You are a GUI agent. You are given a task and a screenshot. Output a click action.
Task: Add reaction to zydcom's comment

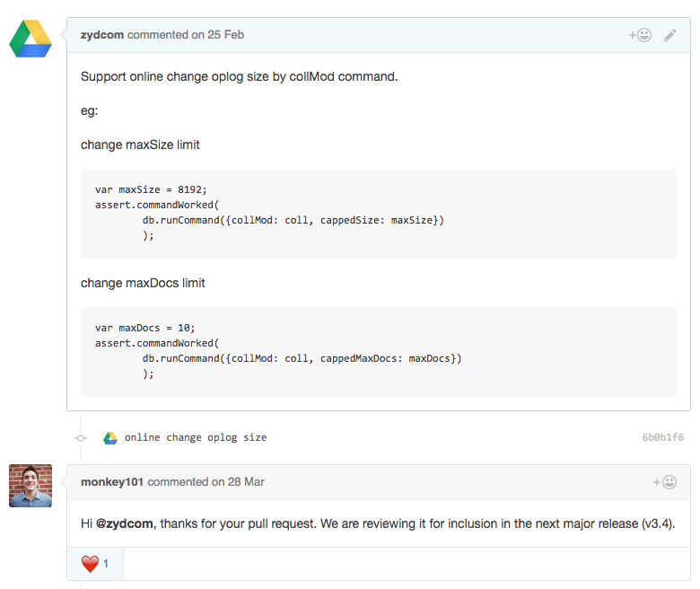pyautogui.click(x=640, y=35)
